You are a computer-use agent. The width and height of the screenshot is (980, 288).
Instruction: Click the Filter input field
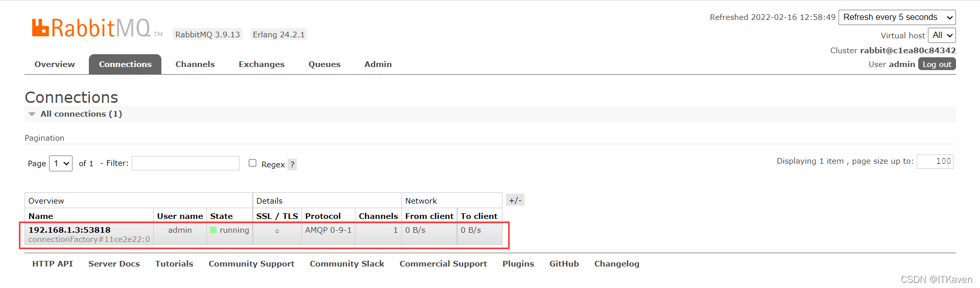click(x=185, y=163)
